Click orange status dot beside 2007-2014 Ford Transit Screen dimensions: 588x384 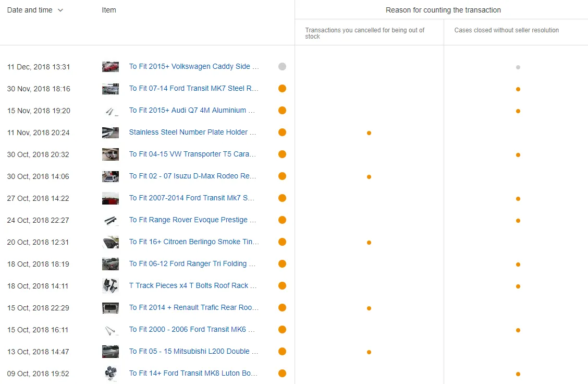(x=283, y=198)
